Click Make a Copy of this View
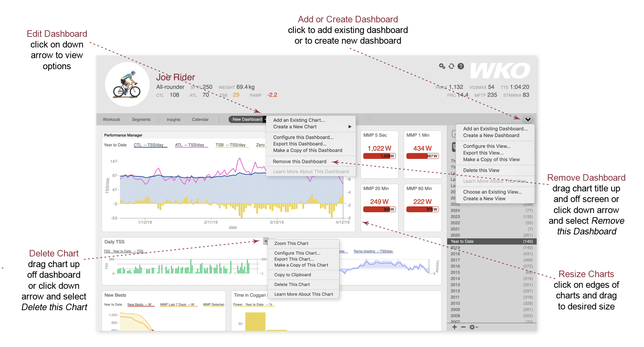This screenshot has width=644, height=347. point(491,159)
